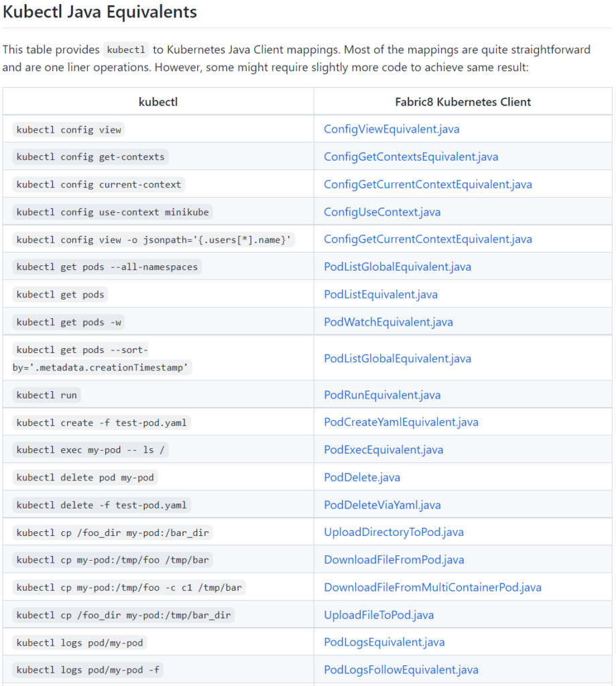This screenshot has height=686, width=616.
Task: Open PodListEquivalent.java link
Action: [381, 295]
